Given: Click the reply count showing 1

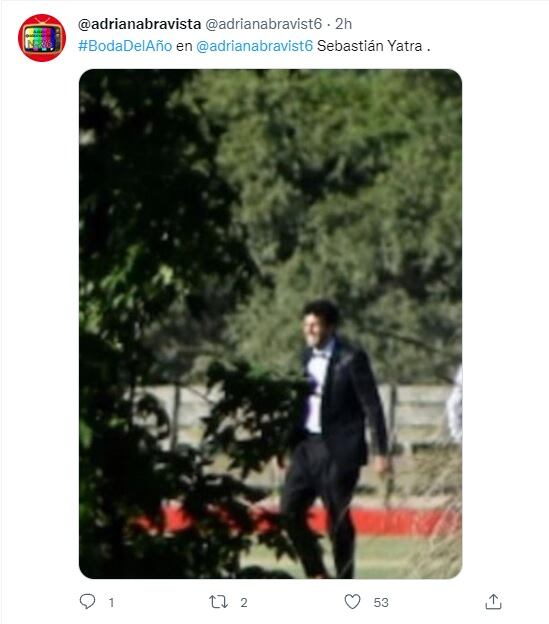Looking at the screenshot, I should point(111,603).
